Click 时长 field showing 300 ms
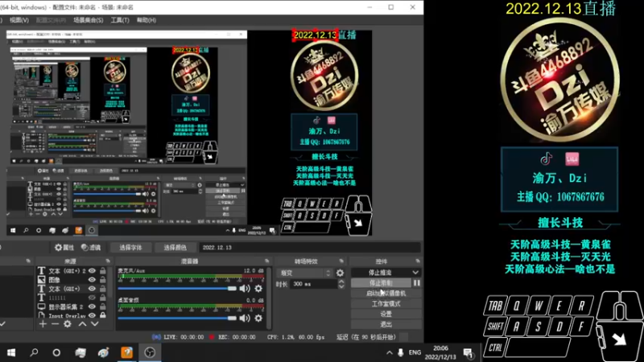 point(314,284)
